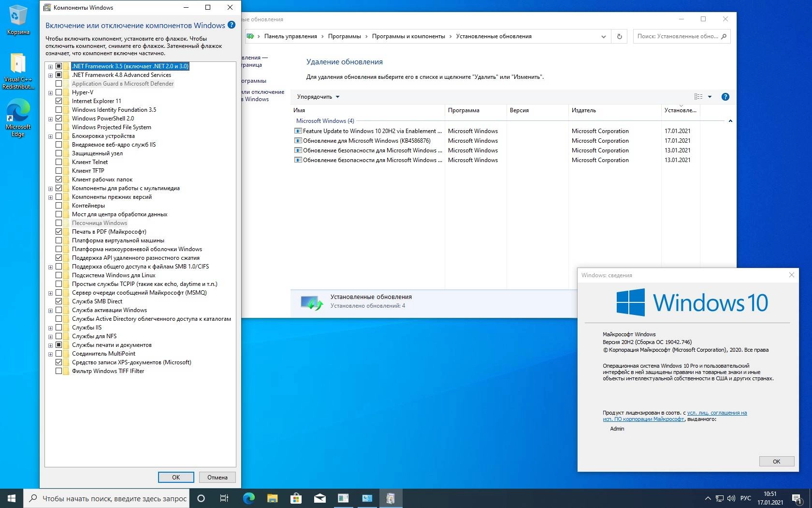Sort by the Имя column header
Image resolution: width=812 pixels, height=508 pixels.
[x=367, y=110]
